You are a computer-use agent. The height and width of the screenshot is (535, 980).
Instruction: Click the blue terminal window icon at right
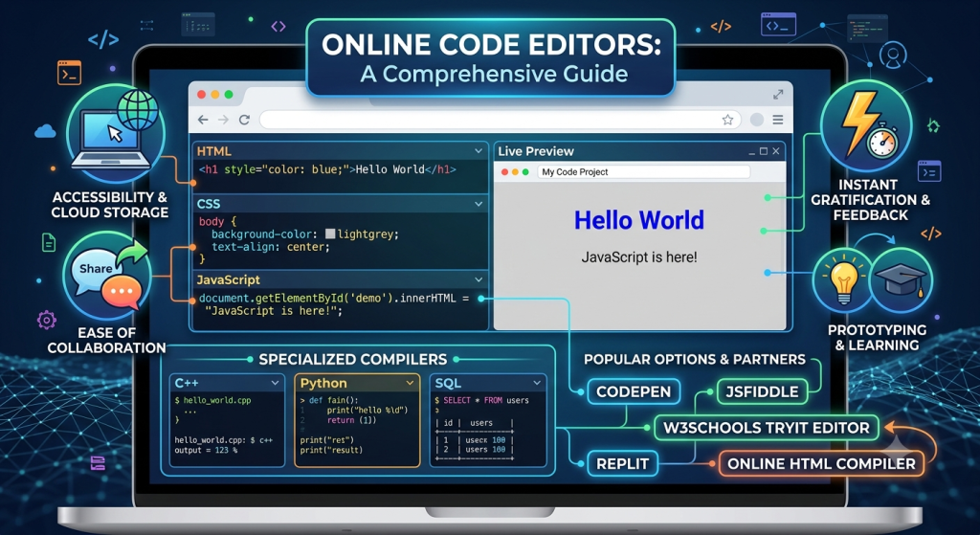(929, 171)
